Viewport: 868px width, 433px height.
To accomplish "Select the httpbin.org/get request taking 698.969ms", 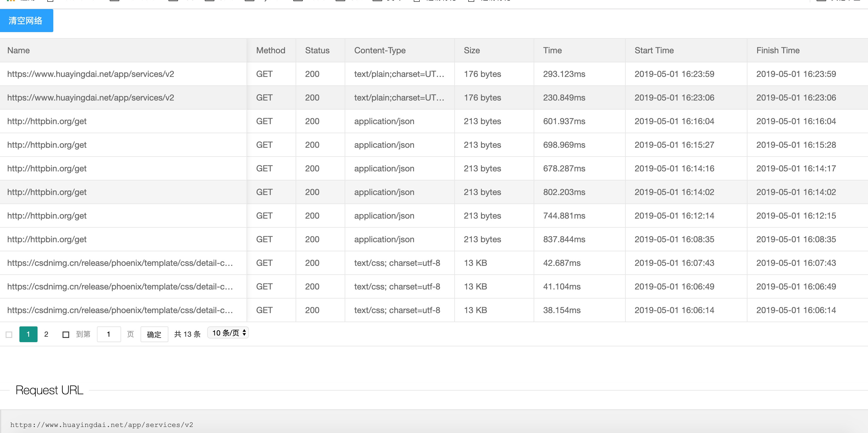I will 434,144.
